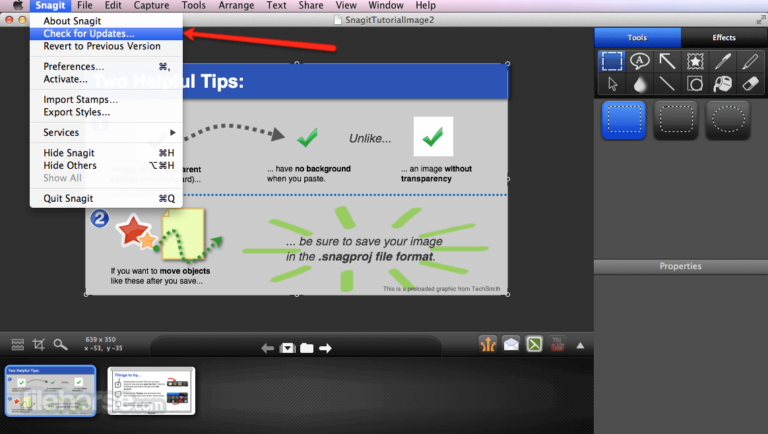Choose Quit Snagit
The height and width of the screenshot is (434, 768).
point(106,198)
